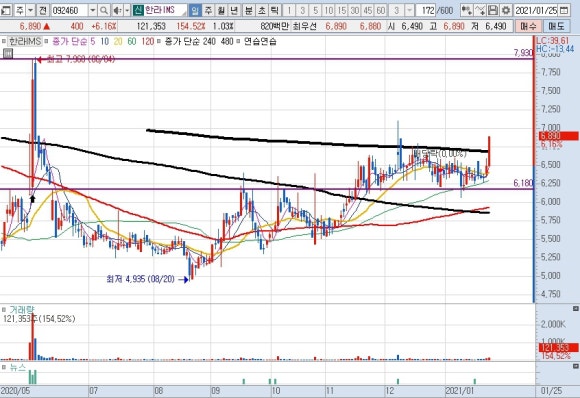Click the 2021/01 date axis label

459,391
